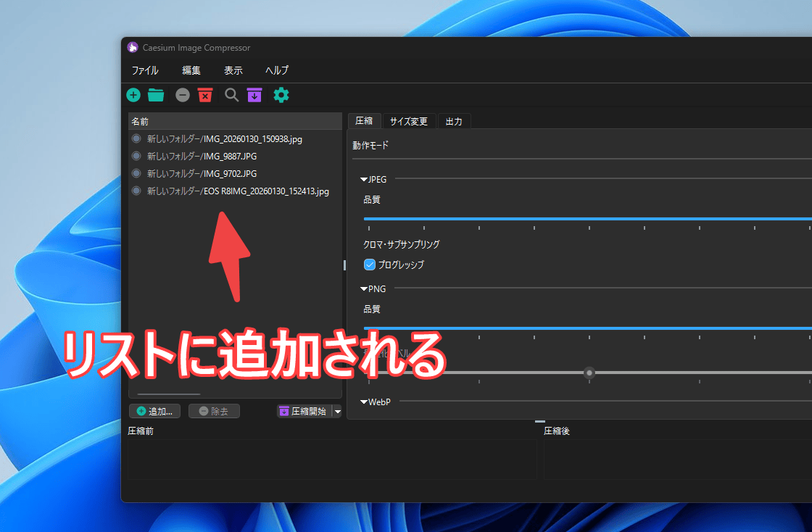Click the 除去 button

coord(214,411)
